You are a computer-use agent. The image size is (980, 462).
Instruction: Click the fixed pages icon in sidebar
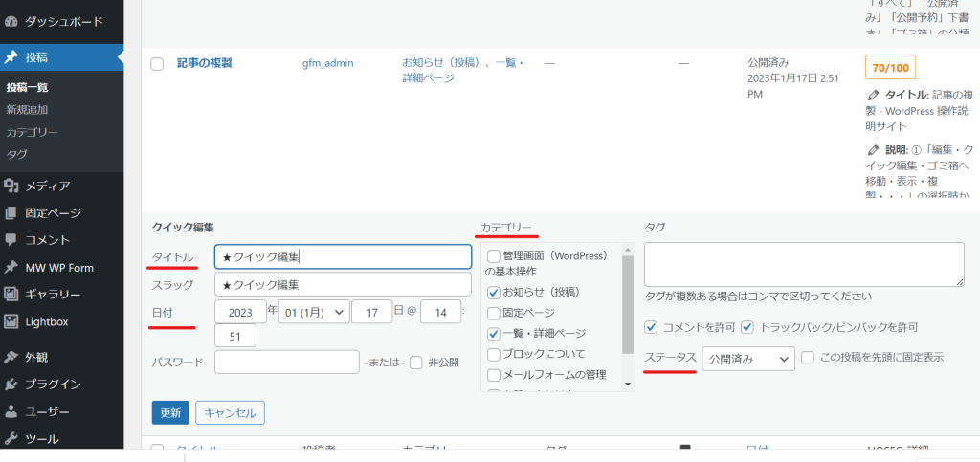coord(11,213)
